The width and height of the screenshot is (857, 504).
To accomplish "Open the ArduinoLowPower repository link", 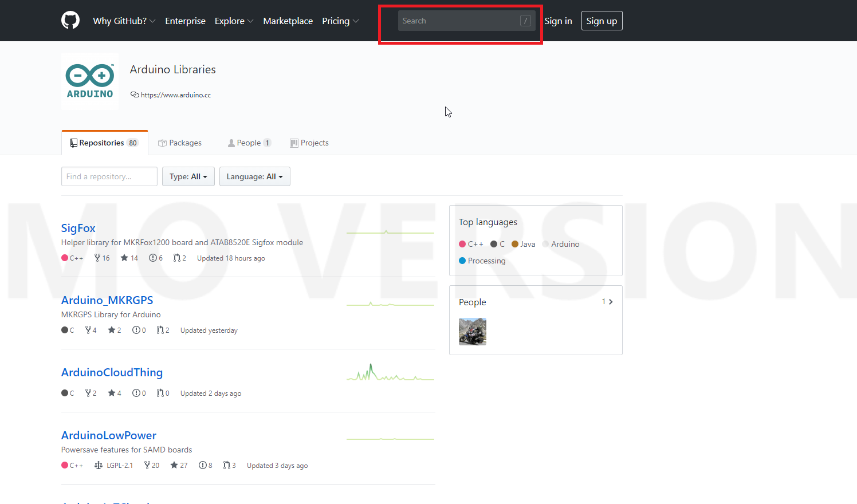I will tap(109, 435).
